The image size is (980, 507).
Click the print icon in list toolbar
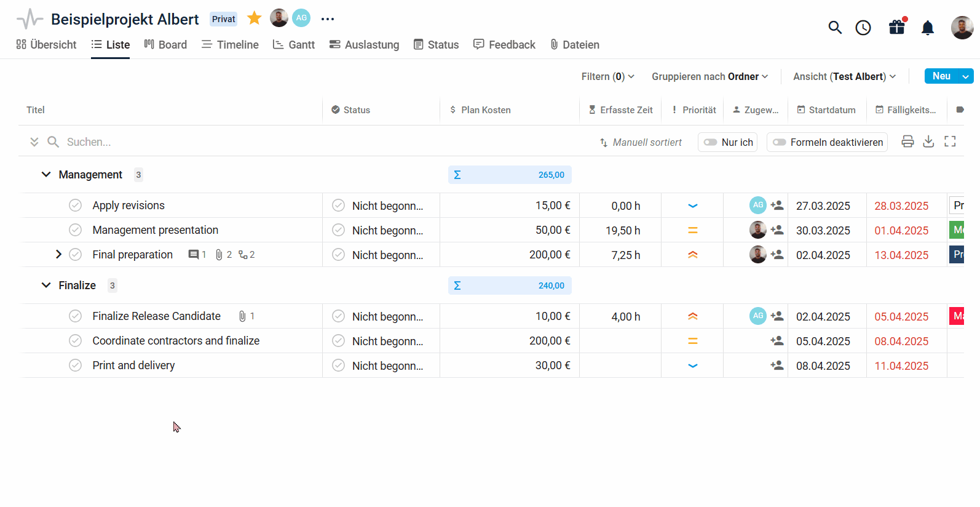coord(907,142)
